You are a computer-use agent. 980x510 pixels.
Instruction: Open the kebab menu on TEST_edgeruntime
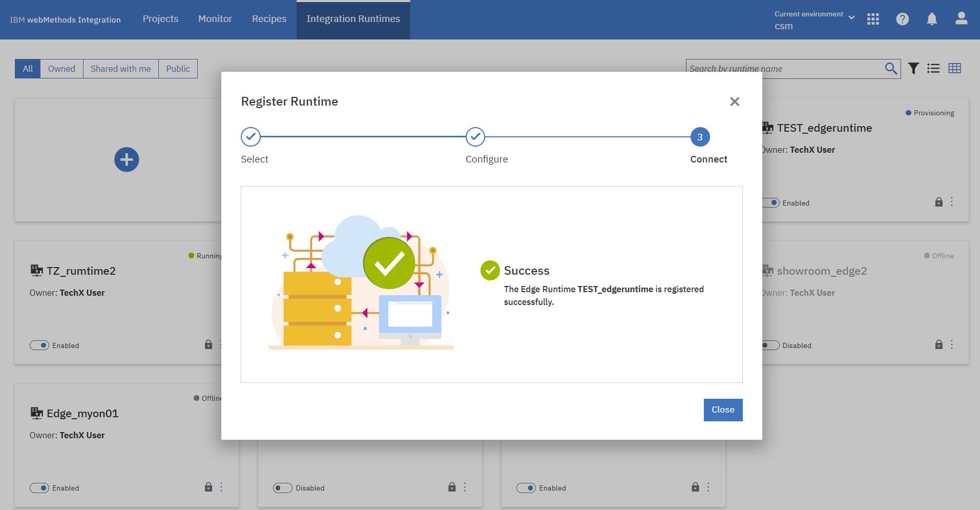[x=951, y=201]
